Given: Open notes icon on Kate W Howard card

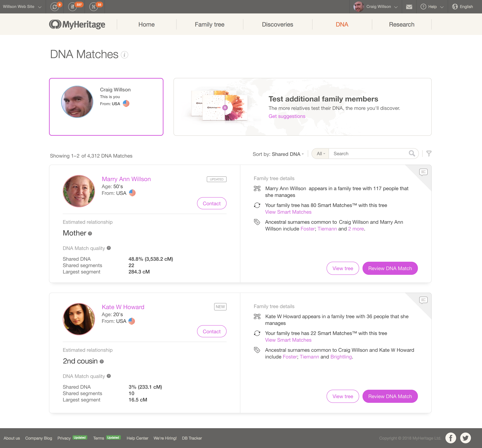Looking at the screenshot, I should point(423,300).
